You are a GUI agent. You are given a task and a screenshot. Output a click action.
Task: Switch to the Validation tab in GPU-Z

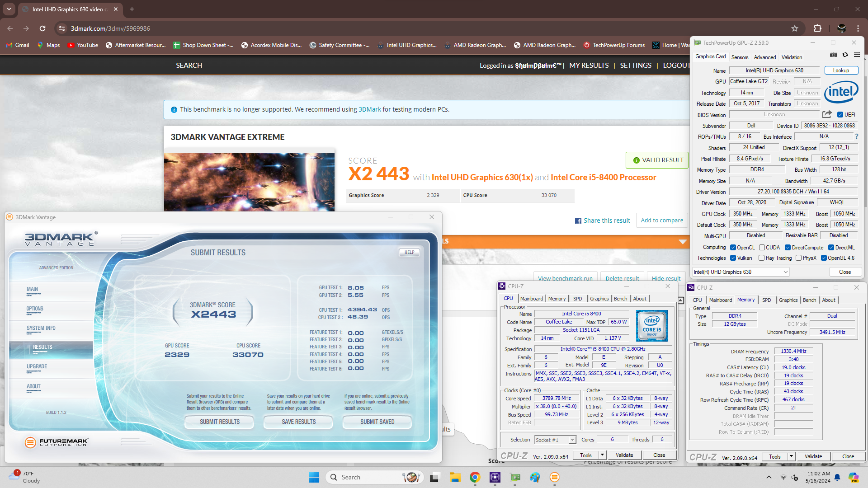point(792,57)
